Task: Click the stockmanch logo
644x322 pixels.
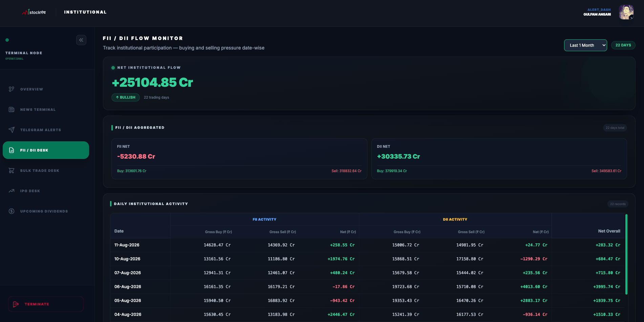Action: tap(34, 12)
